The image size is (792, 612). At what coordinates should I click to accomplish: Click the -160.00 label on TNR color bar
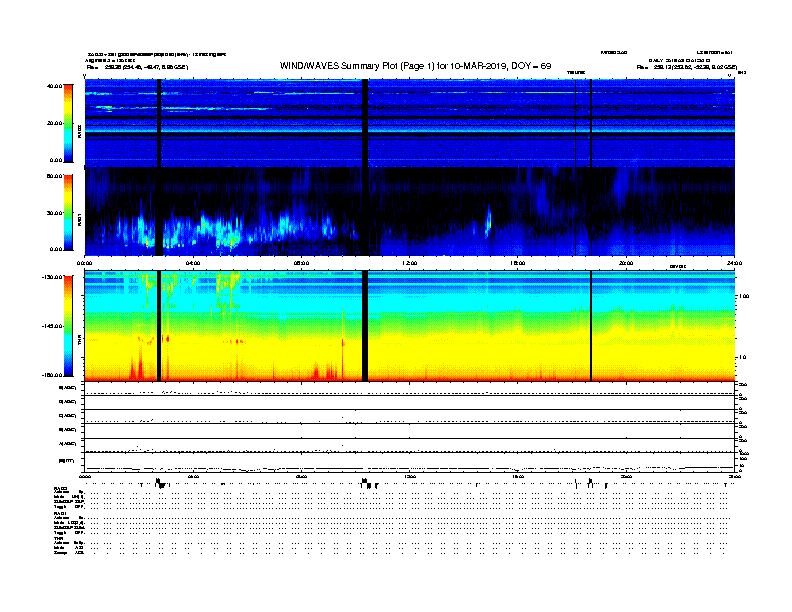pyautogui.click(x=52, y=375)
